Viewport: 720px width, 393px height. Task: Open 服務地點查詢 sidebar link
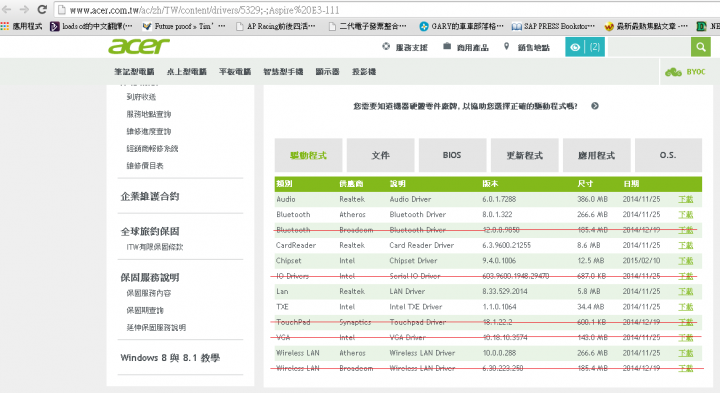[x=149, y=114]
